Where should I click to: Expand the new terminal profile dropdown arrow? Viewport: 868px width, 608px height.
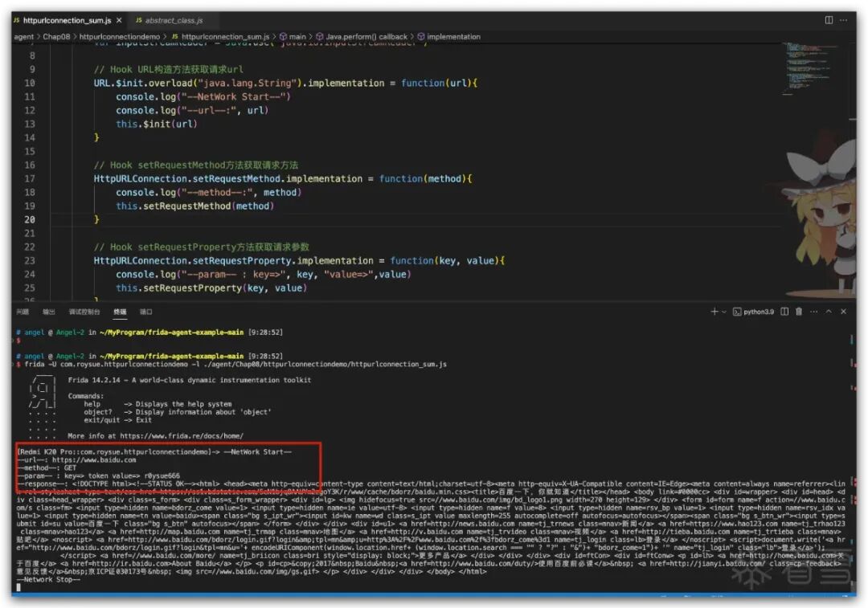click(723, 312)
